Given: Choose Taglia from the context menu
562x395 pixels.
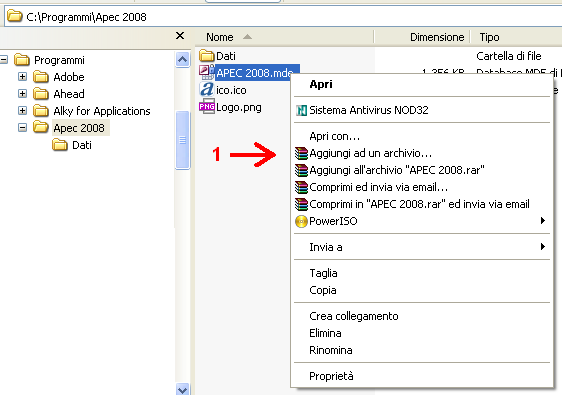Looking at the screenshot, I should pos(422,273).
